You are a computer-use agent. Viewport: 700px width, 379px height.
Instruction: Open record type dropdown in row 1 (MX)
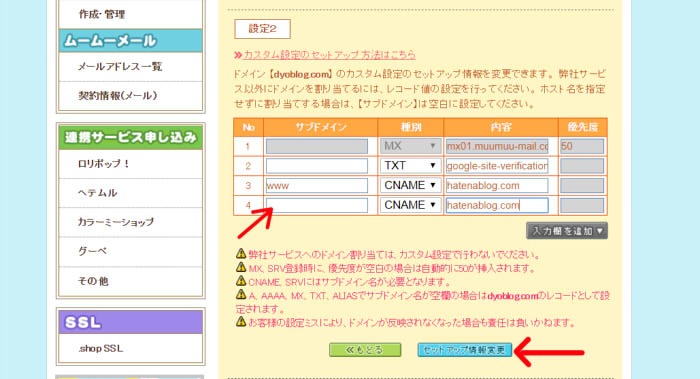(410, 146)
